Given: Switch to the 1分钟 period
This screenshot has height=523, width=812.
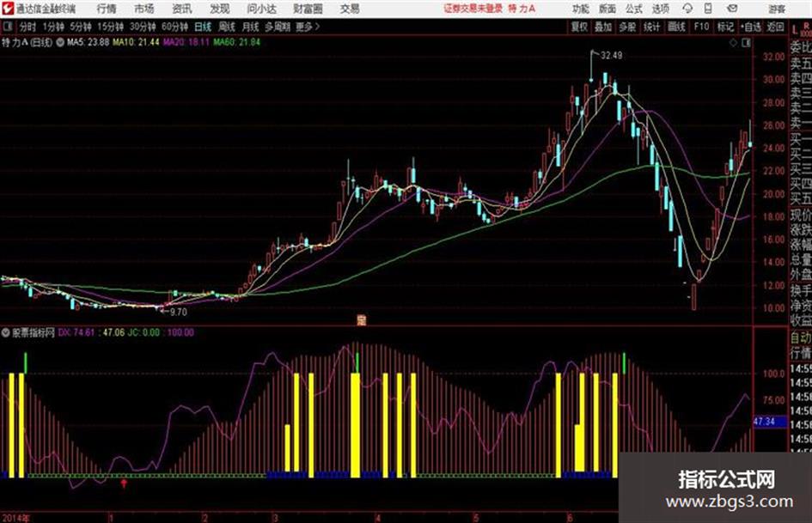Looking at the screenshot, I should point(53,27).
